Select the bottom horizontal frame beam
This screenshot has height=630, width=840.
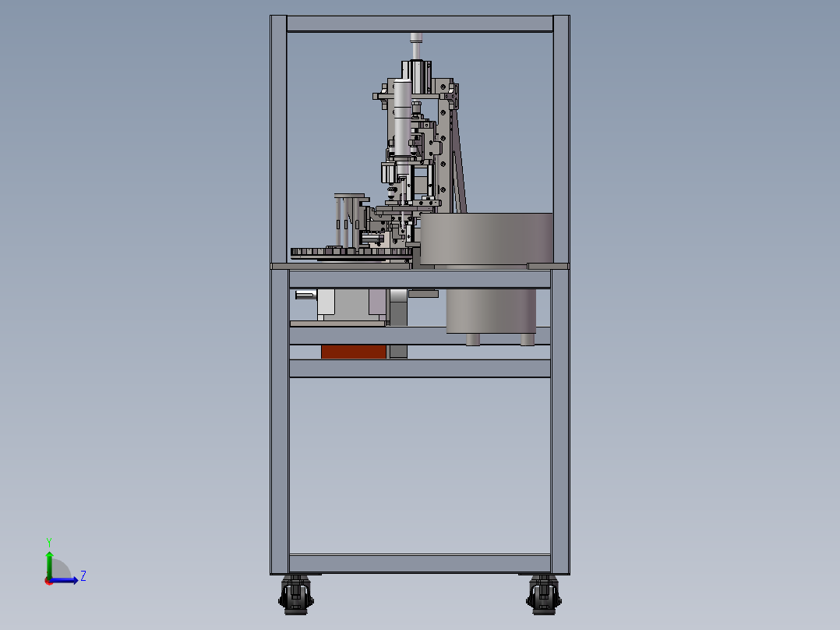click(420, 564)
